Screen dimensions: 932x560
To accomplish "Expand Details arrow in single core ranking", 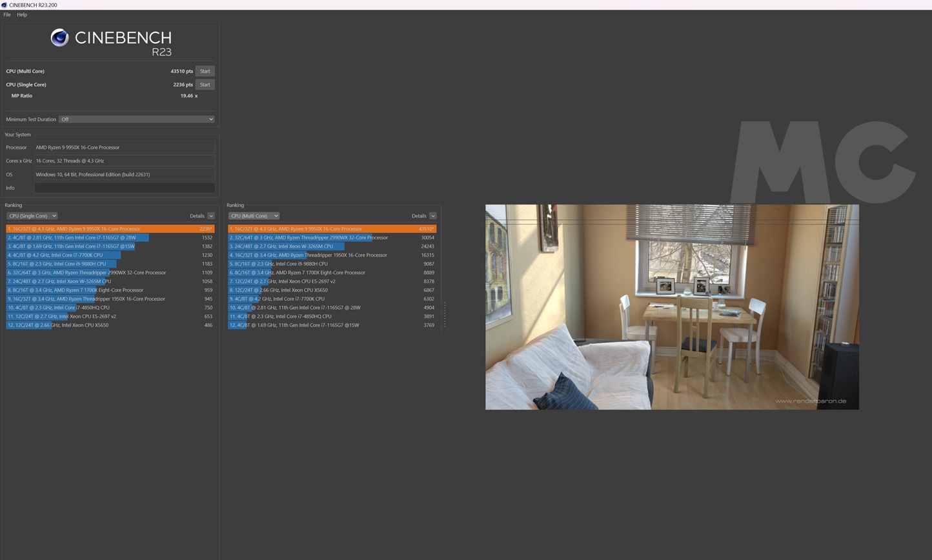I will pyautogui.click(x=211, y=216).
